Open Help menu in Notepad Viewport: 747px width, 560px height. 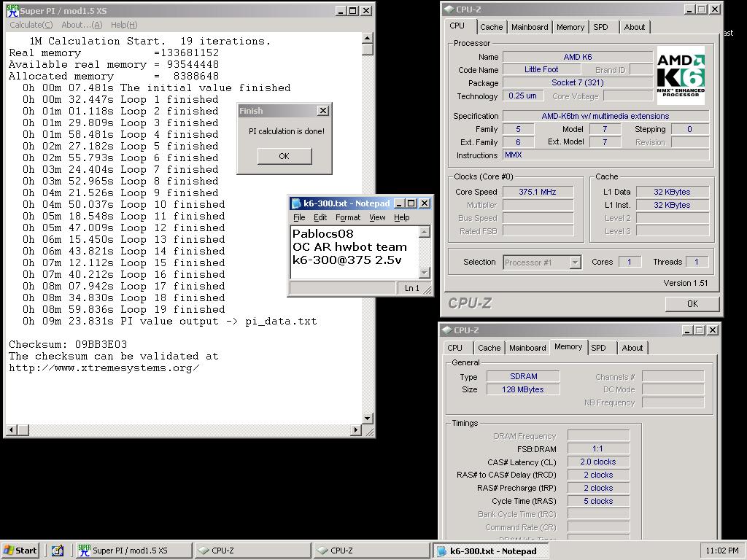tap(402, 217)
